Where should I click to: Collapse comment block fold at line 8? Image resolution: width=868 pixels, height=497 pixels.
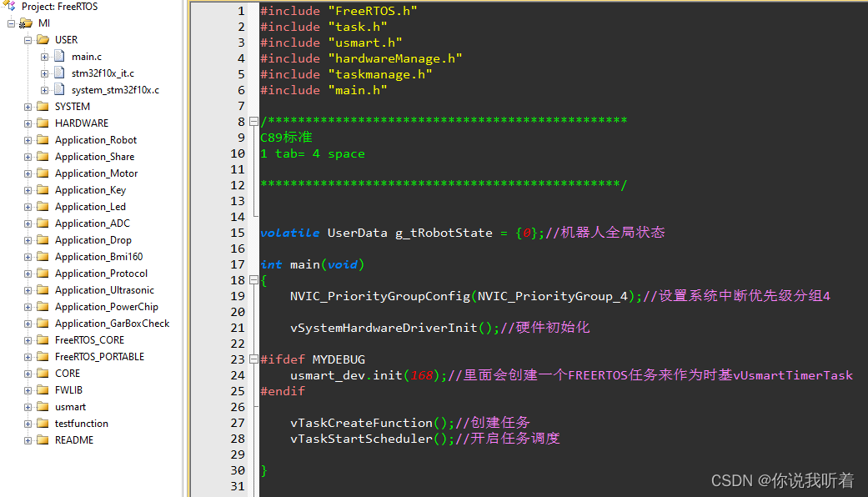[x=253, y=121]
